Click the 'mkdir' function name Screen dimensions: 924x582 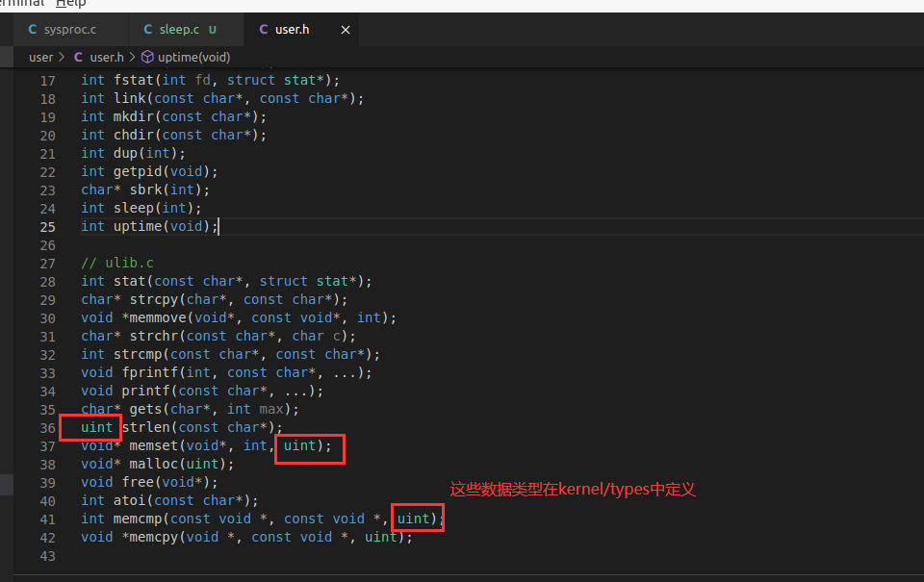click(x=134, y=116)
